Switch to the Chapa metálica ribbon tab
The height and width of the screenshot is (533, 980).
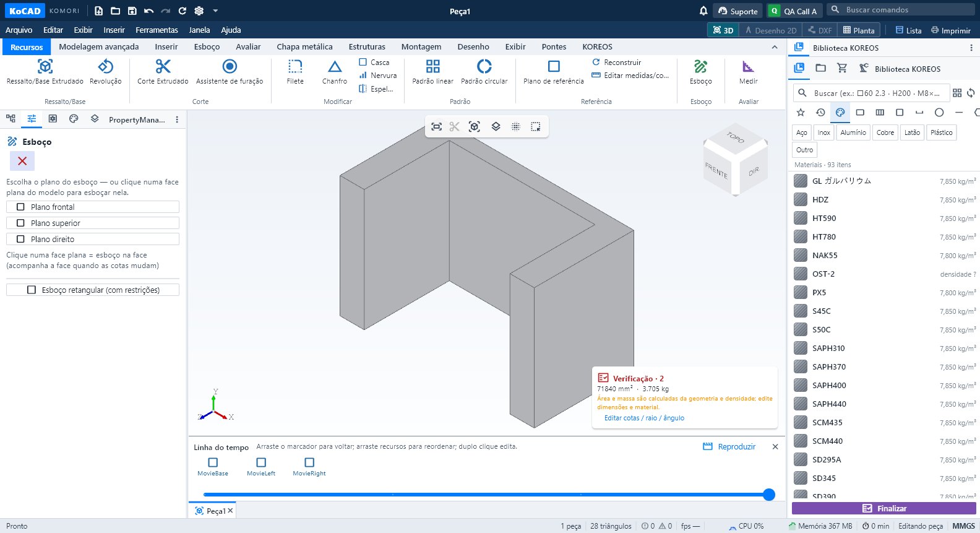pos(304,46)
